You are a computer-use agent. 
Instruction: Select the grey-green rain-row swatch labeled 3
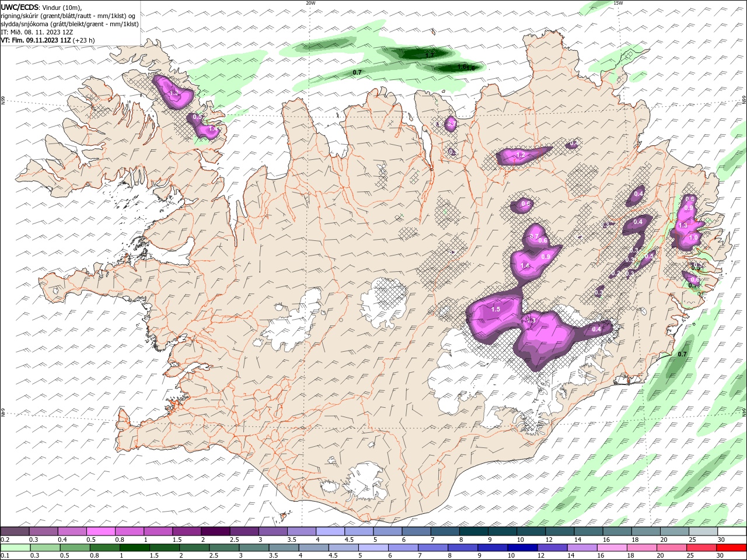tap(253, 548)
